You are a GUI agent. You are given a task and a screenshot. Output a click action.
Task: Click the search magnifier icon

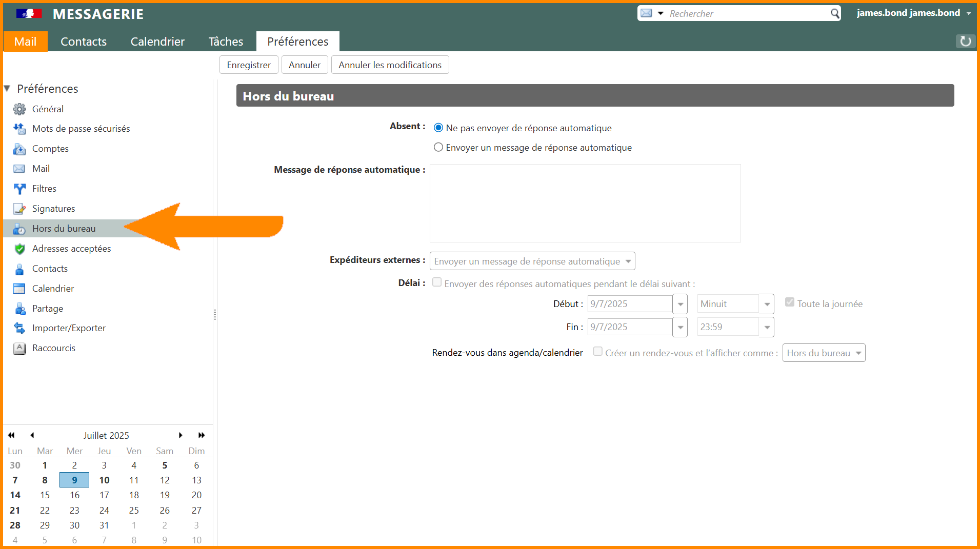pos(835,13)
